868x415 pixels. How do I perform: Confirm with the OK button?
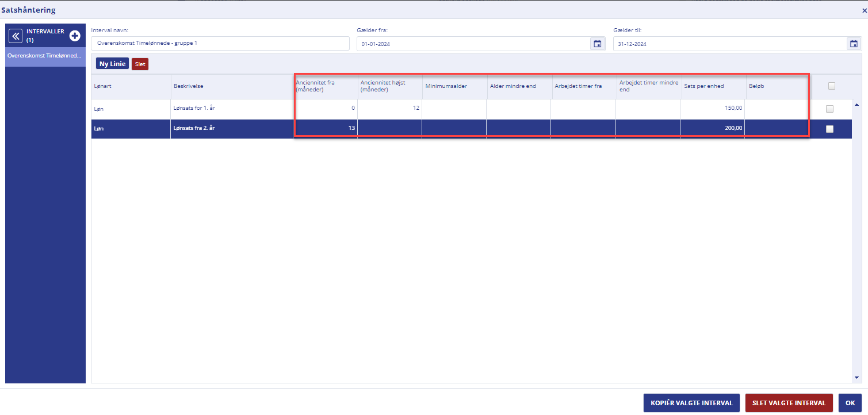pyautogui.click(x=850, y=403)
